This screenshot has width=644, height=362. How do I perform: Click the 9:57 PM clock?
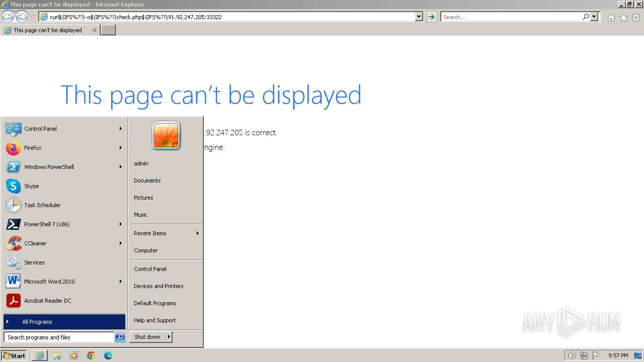tap(618, 355)
